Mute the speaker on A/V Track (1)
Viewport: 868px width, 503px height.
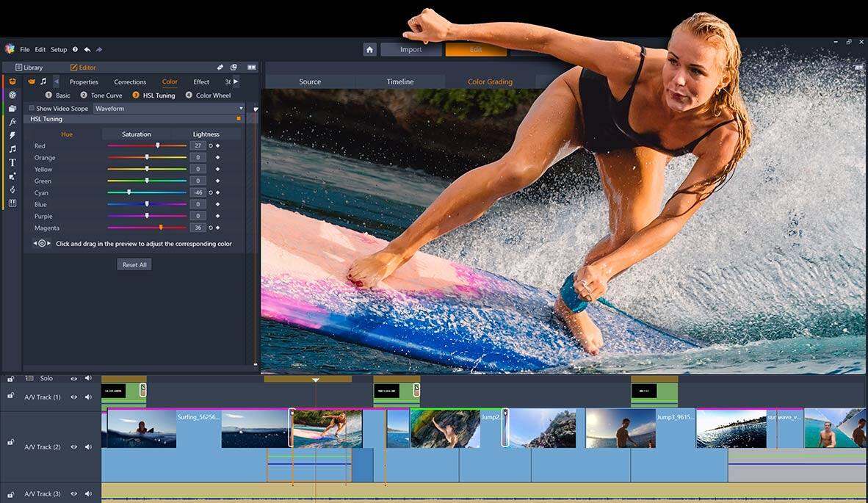(88, 397)
